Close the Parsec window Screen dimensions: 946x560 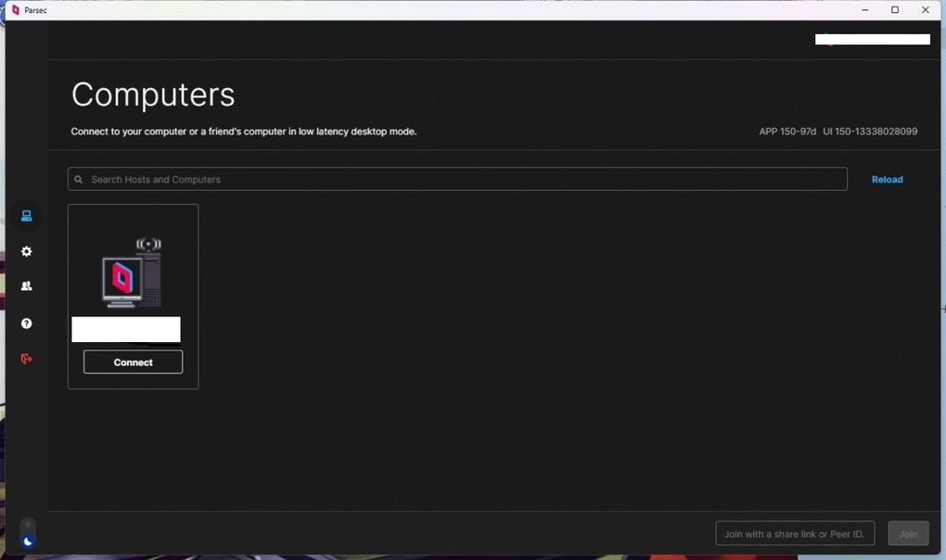[925, 9]
